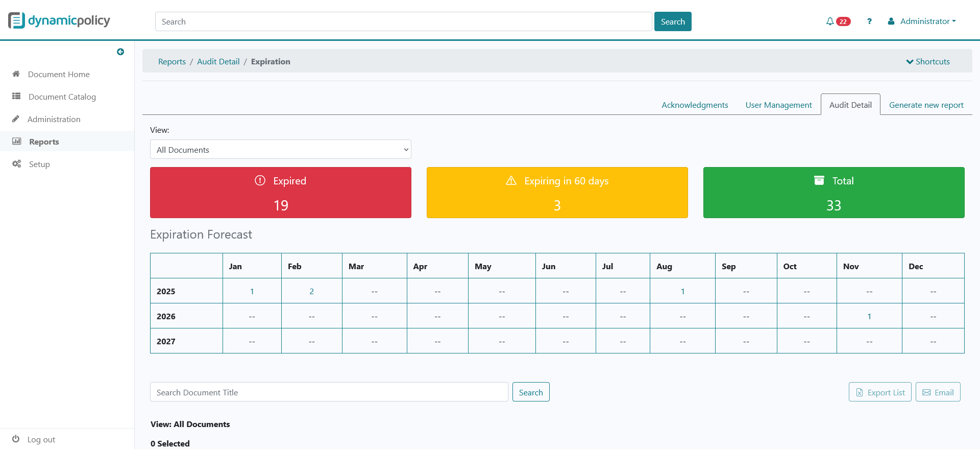This screenshot has height=449, width=980.
Task: Open the Nov 2026 expiration count link
Action: 869,316
